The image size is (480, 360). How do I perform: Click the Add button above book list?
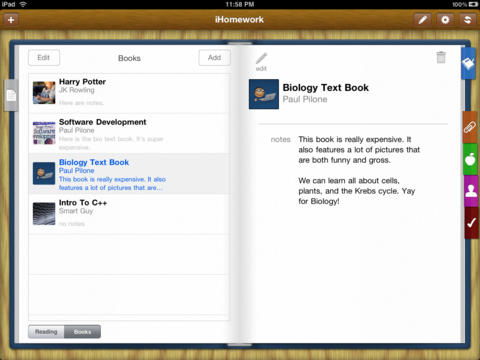click(214, 58)
